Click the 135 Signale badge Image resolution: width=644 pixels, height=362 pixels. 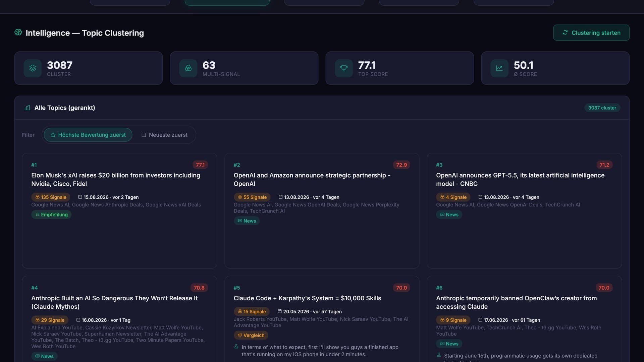tap(51, 197)
